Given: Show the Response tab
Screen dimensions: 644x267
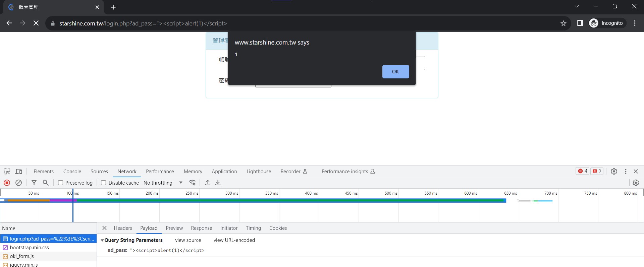Looking at the screenshot, I should tap(201, 228).
